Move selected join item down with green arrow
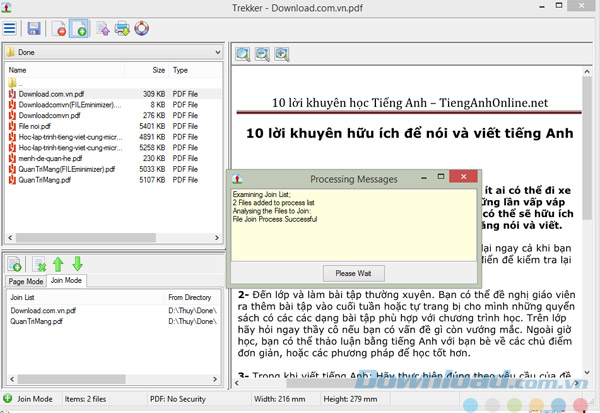The height and width of the screenshot is (413, 600). click(x=77, y=264)
